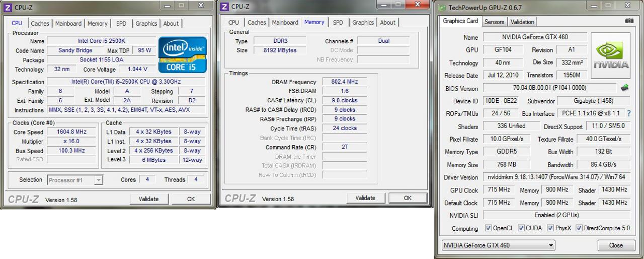This screenshot has width=644, height=259.
Task: Toggle the PhysX checkbox
Action: point(550,228)
